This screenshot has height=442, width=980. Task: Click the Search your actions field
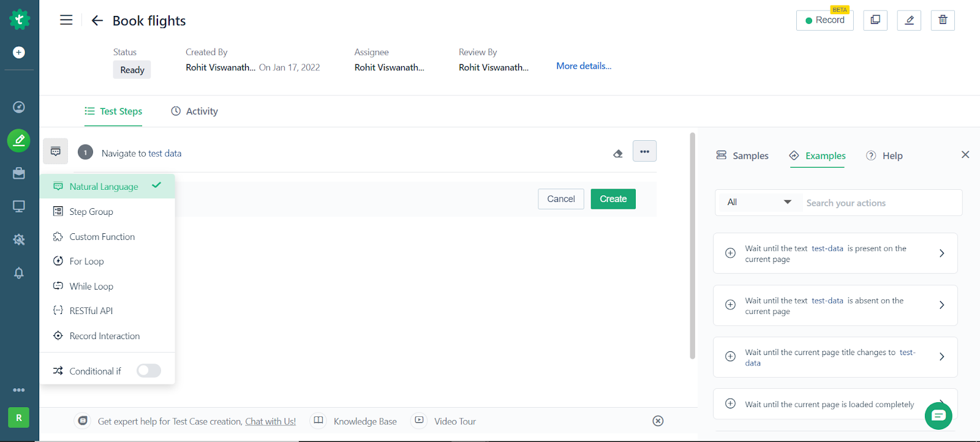click(882, 203)
